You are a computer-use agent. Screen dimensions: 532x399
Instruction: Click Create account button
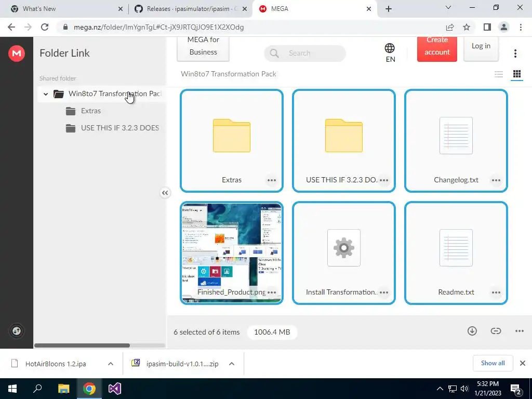pyautogui.click(x=437, y=48)
